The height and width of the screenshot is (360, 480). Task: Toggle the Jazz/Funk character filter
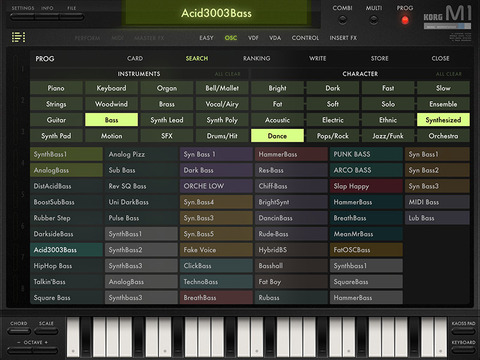[388, 136]
